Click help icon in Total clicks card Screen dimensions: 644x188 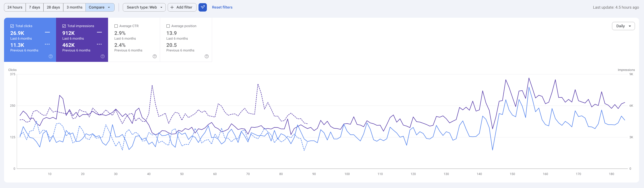[51, 56]
